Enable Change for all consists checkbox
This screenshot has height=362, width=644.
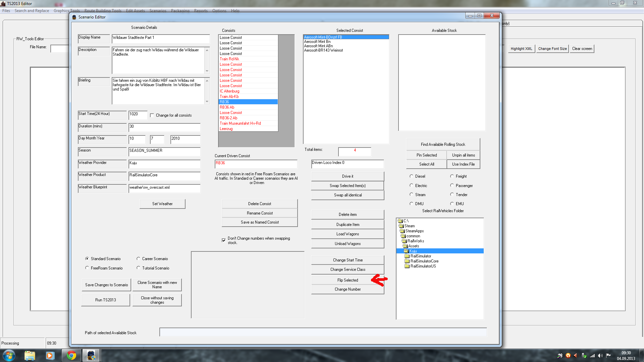click(x=152, y=115)
